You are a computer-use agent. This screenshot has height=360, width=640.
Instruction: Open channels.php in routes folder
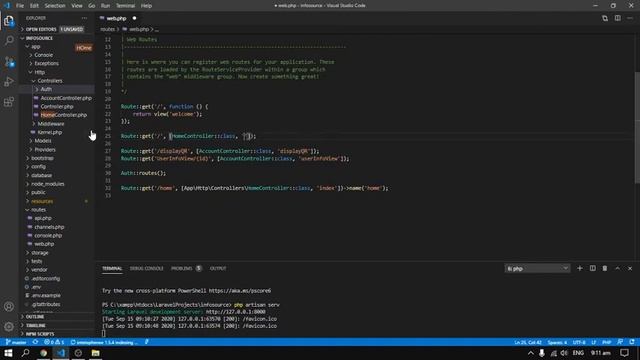pos(49,227)
